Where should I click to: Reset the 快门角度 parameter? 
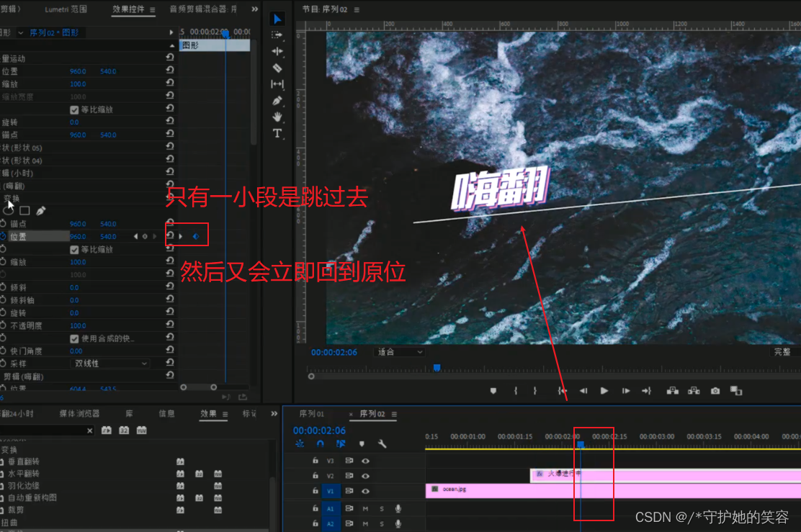click(169, 350)
